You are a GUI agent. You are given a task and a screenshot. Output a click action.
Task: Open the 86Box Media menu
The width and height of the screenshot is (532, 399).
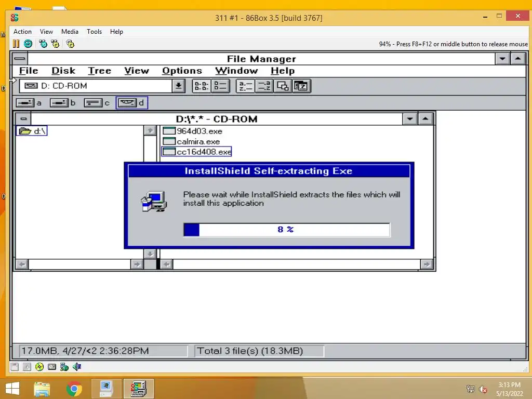70,32
